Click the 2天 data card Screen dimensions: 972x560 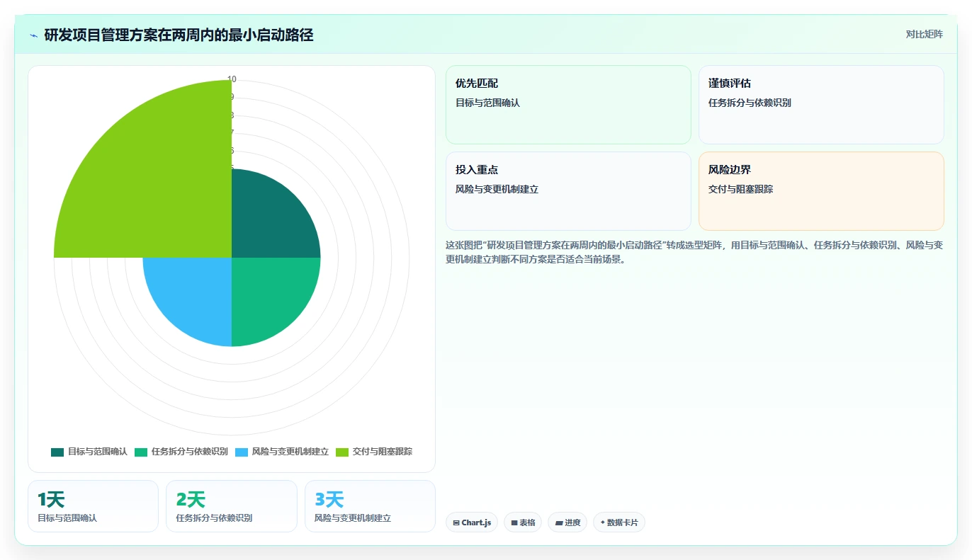click(232, 506)
